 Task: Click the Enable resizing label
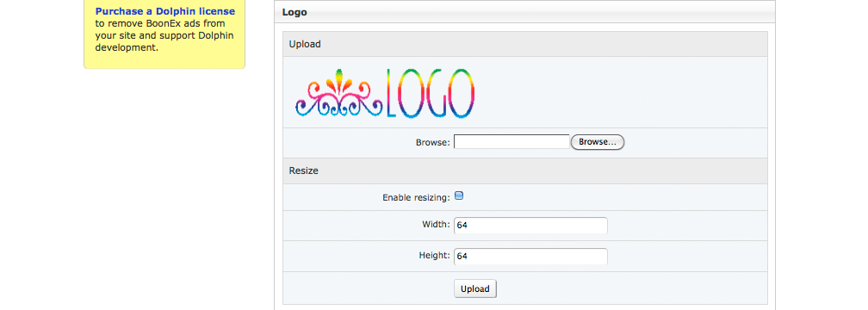(x=416, y=198)
